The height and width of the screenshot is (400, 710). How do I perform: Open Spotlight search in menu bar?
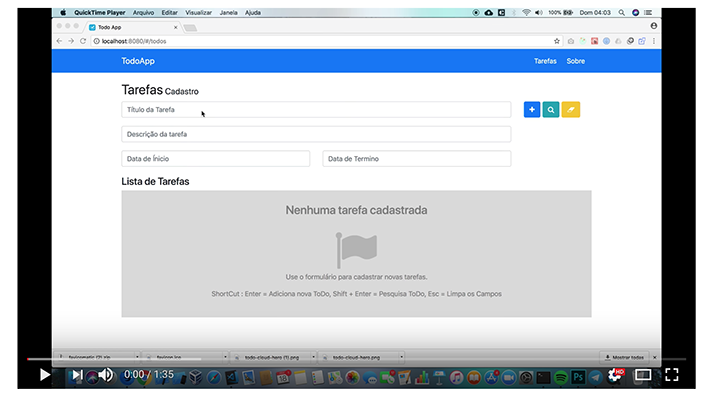pyautogui.click(x=622, y=13)
